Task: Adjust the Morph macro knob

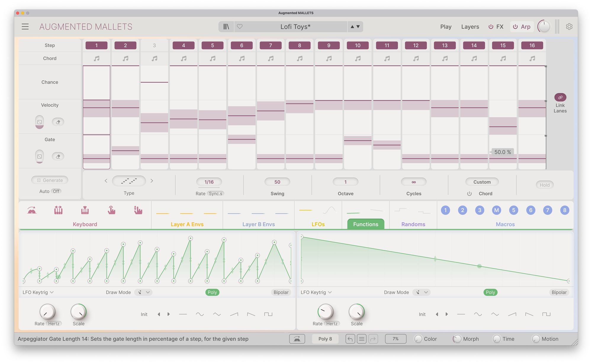Action: tap(457, 339)
